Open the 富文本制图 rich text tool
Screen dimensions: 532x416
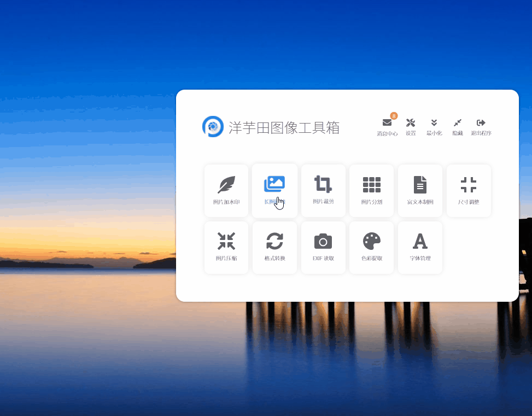tap(420, 190)
